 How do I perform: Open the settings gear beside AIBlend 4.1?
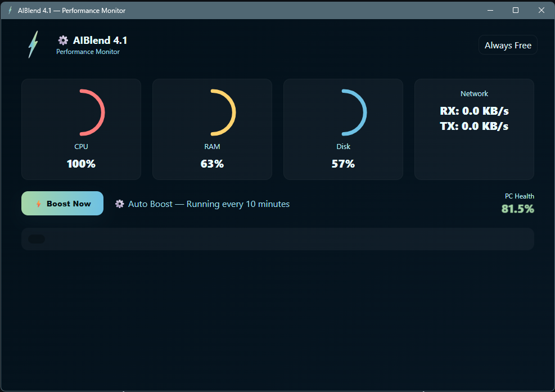pos(62,40)
